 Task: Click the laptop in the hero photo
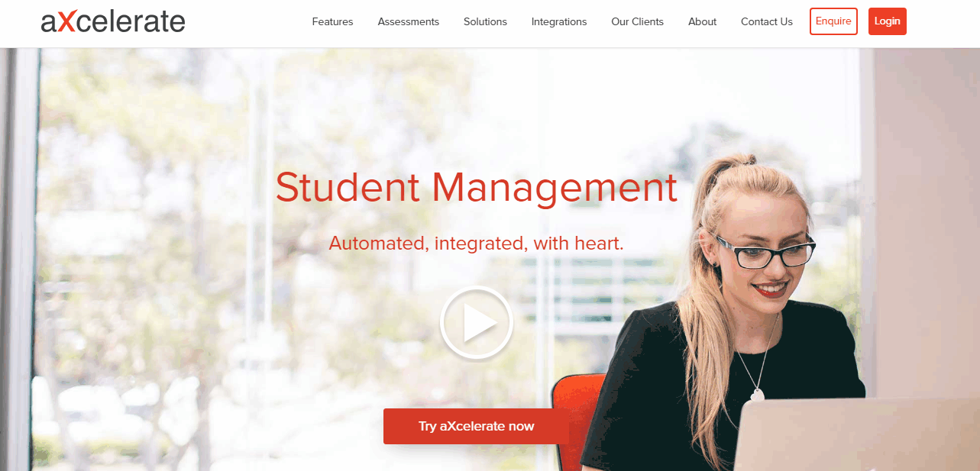(855, 434)
